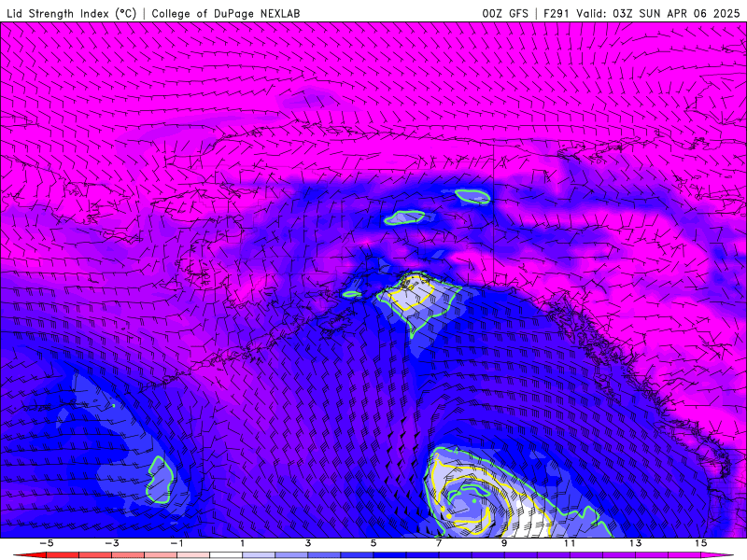Click the −1 colorbar label
747x560 pixels.
pos(176,543)
